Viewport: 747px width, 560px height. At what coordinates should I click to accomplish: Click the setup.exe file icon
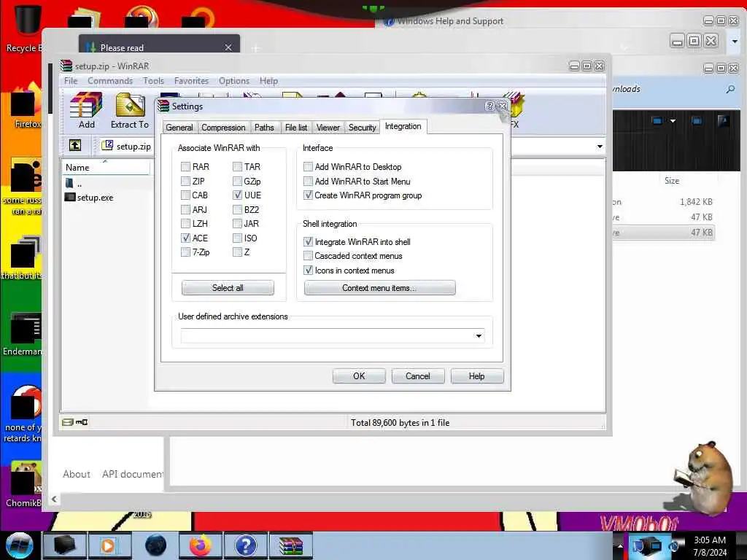coord(70,197)
